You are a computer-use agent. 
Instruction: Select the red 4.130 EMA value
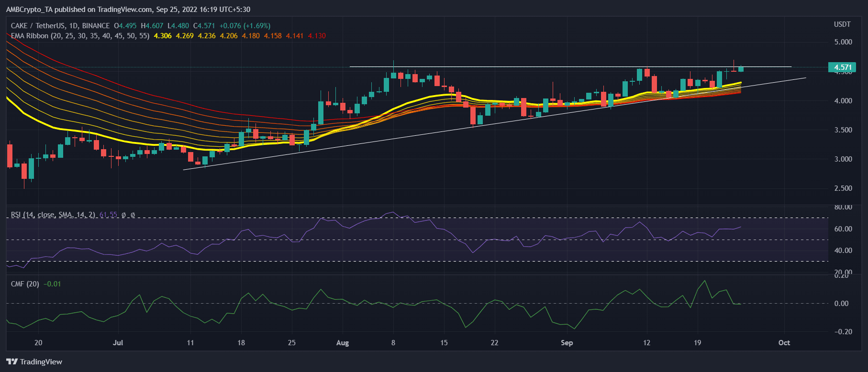(317, 36)
